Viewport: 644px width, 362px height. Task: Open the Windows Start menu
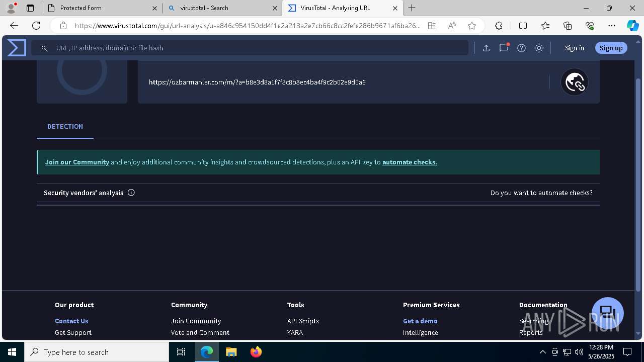coord(12,352)
